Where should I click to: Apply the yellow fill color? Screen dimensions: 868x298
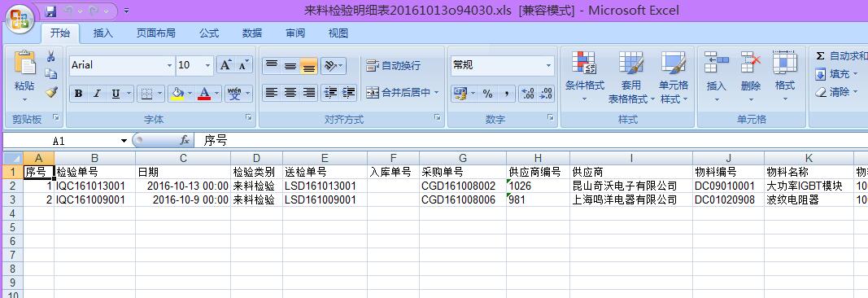(x=177, y=94)
